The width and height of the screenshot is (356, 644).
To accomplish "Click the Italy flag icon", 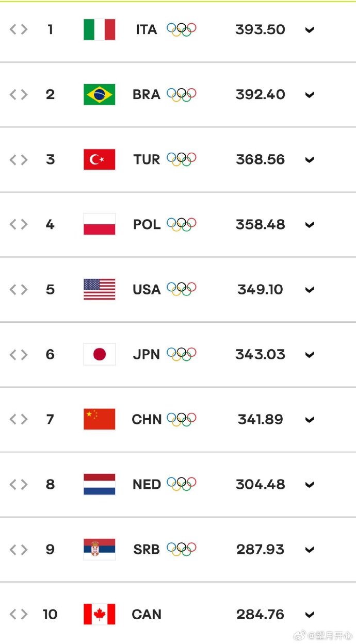I will [100, 29].
